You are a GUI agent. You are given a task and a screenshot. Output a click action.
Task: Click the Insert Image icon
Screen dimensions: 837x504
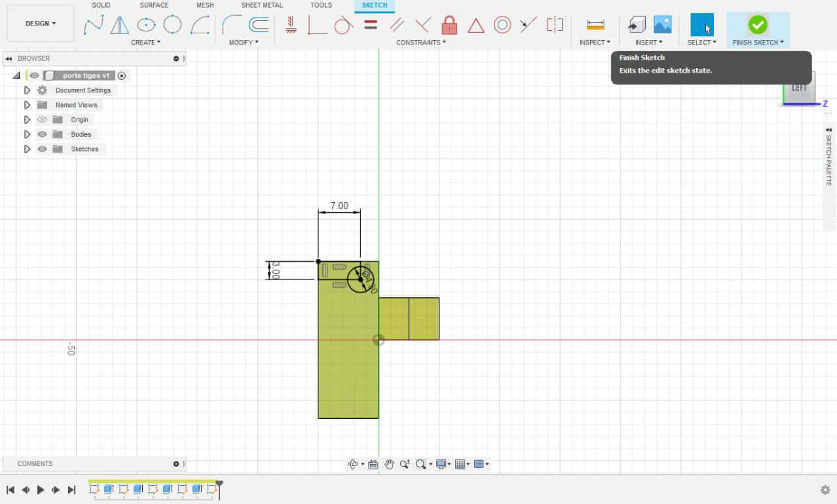click(663, 26)
